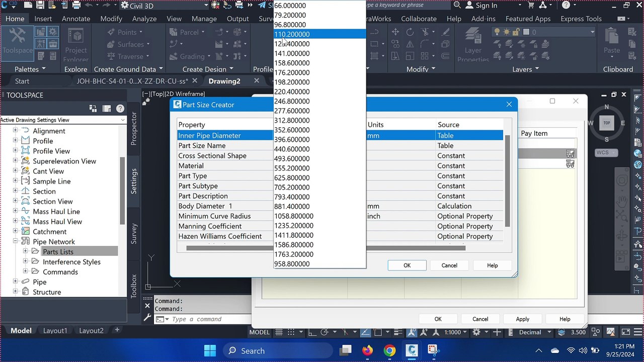Open Google Chrome from the taskbar
The height and width of the screenshot is (362, 644).
(389, 350)
